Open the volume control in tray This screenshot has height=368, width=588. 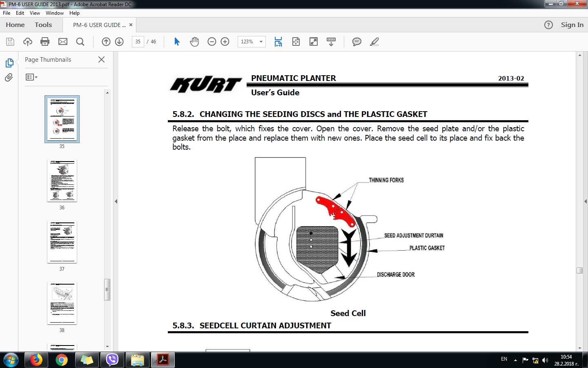coord(545,360)
